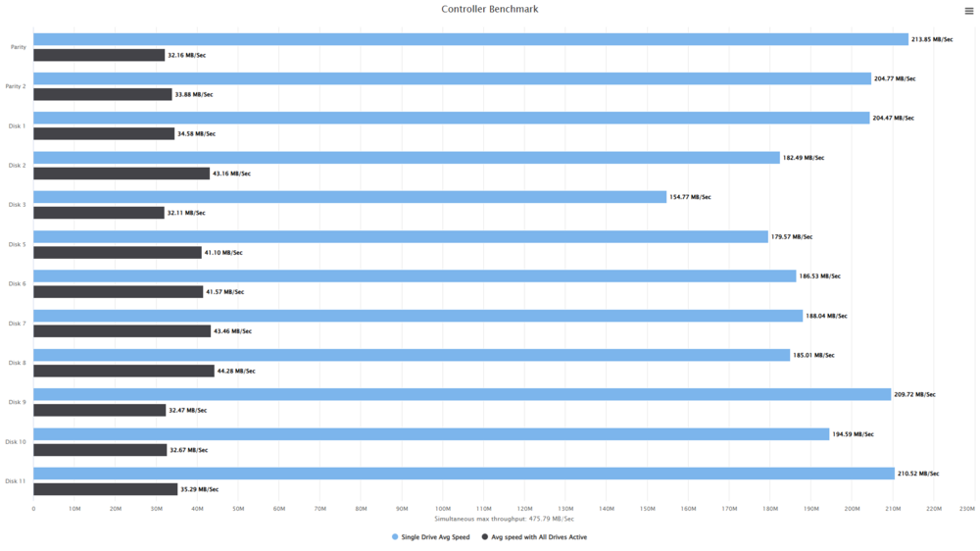Toggle Single Drive Avg Speed legend series
The width and height of the screenshot is (980, 551).
(430, 536)
